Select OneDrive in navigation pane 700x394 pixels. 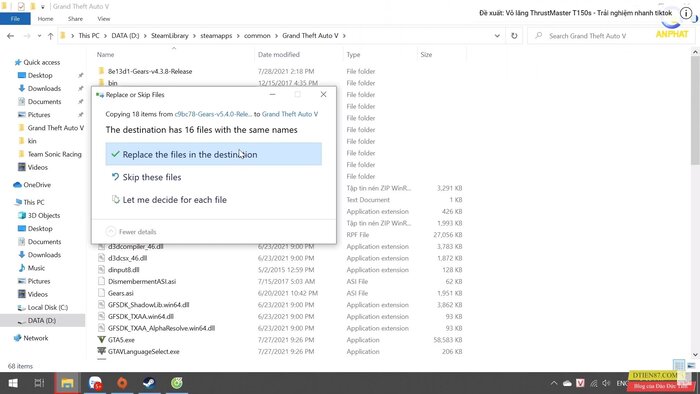[37, 185]
